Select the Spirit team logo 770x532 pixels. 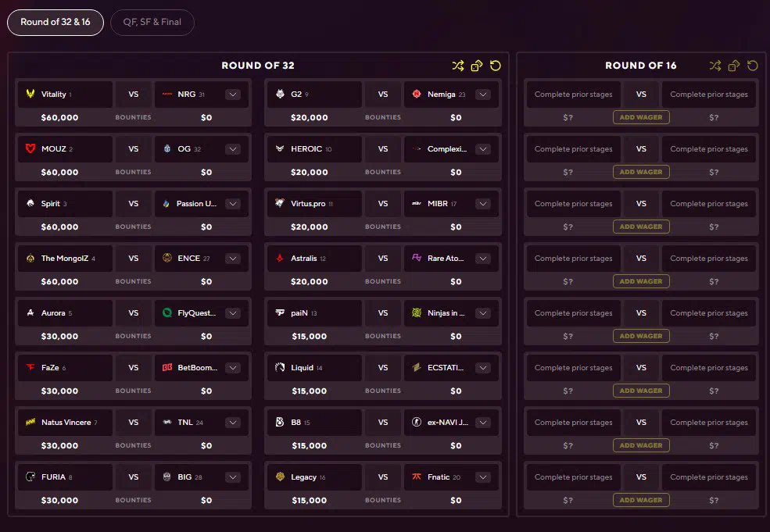click(30, 203)
